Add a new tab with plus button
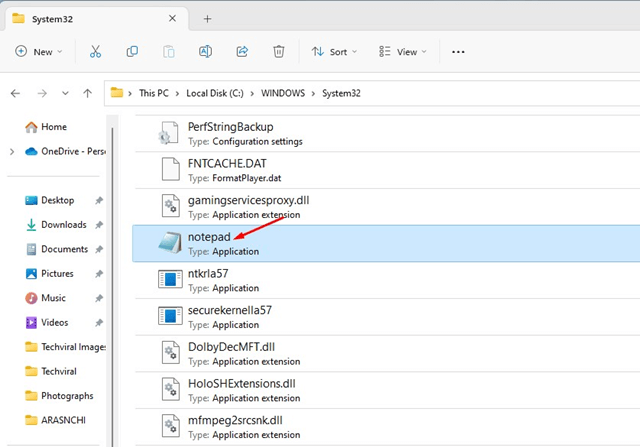This screenshot has width=640, height=447. click(x=208, y=18)
